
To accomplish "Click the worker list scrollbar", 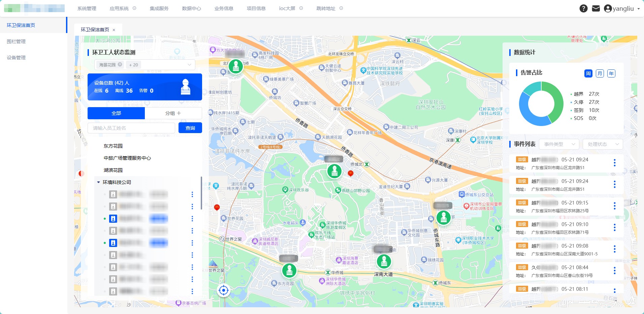I will point(201,193).
